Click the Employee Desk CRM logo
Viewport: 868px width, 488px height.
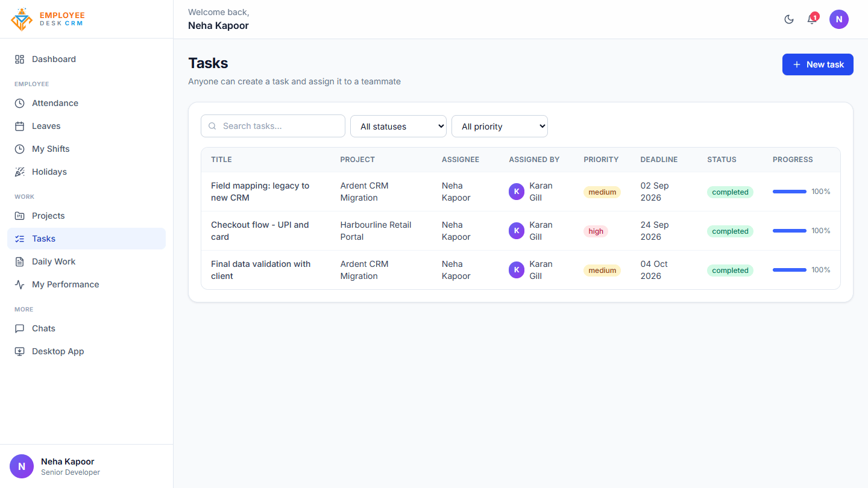(48, 19)
